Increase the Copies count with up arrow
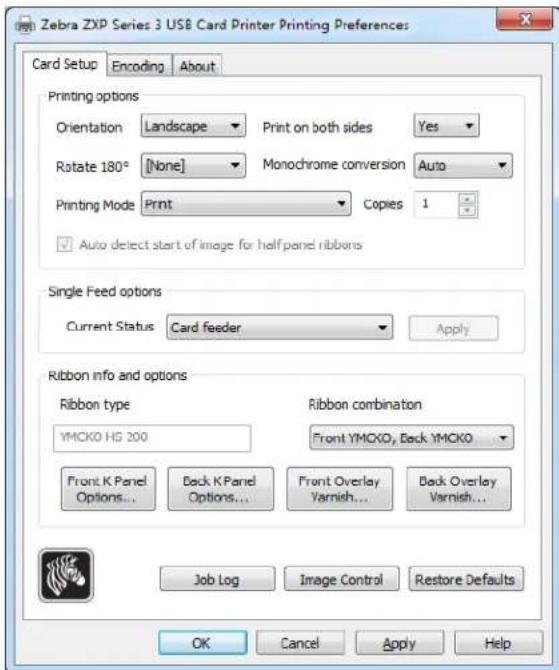The image size is (559, 670). tap(467, 199)
